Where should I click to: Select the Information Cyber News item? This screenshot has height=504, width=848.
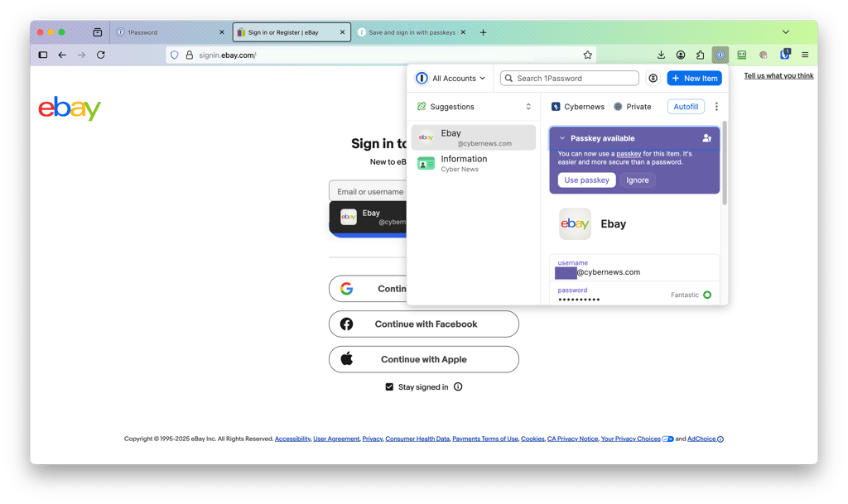[x=474, y=163]
